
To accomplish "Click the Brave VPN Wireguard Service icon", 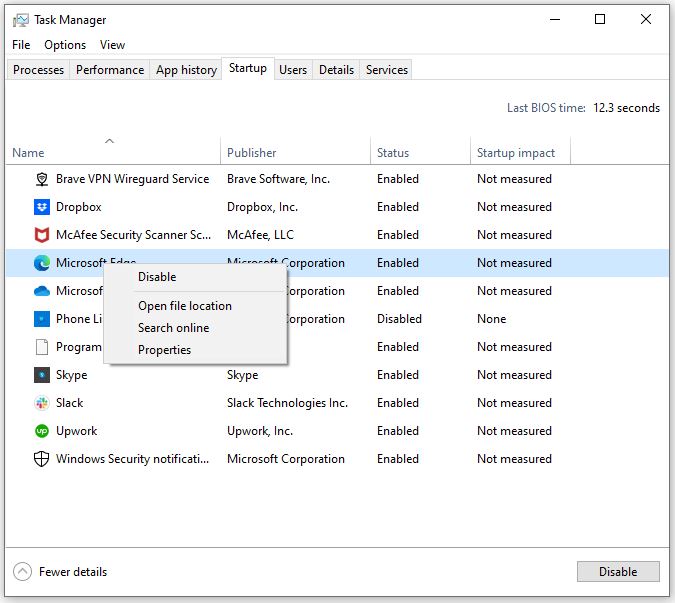I will click(42, 179).
